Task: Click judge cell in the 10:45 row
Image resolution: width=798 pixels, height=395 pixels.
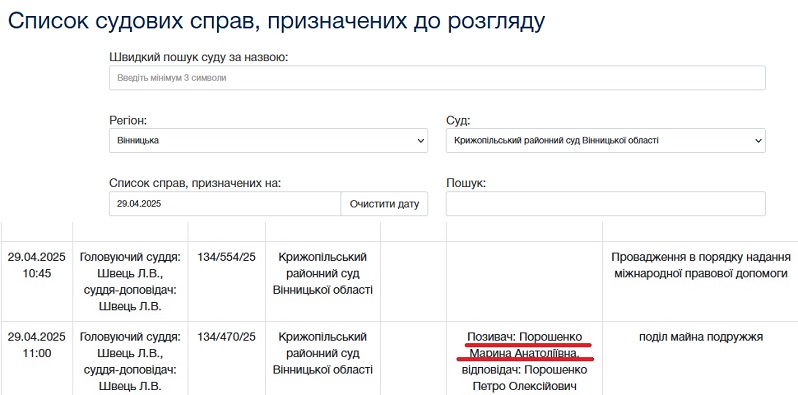Action: coord(130,281)
